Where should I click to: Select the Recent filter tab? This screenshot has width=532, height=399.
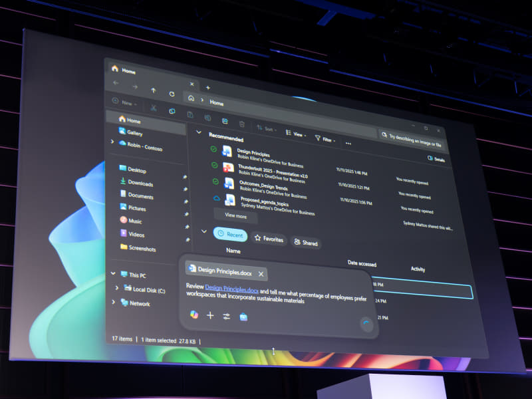coord(230,234)
